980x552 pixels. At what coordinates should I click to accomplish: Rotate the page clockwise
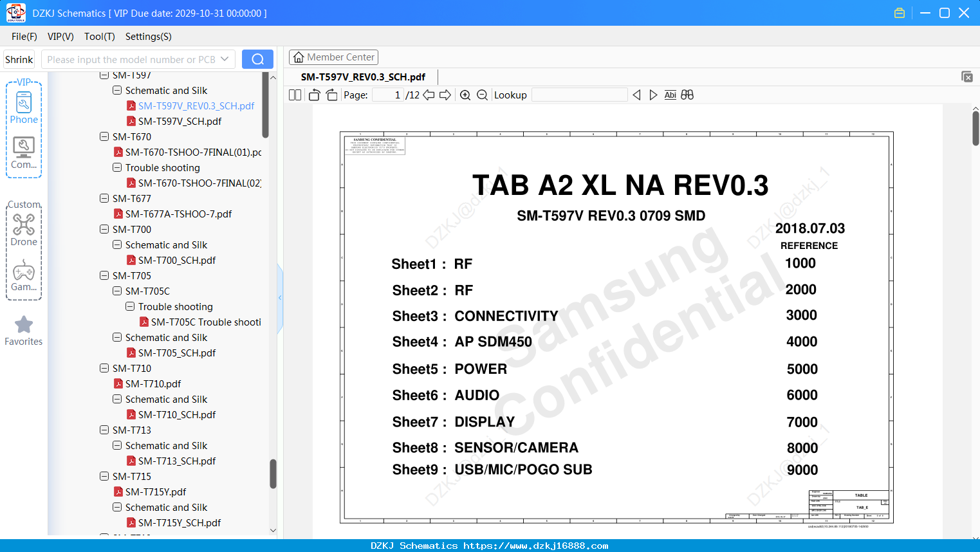tap(331, 95)
